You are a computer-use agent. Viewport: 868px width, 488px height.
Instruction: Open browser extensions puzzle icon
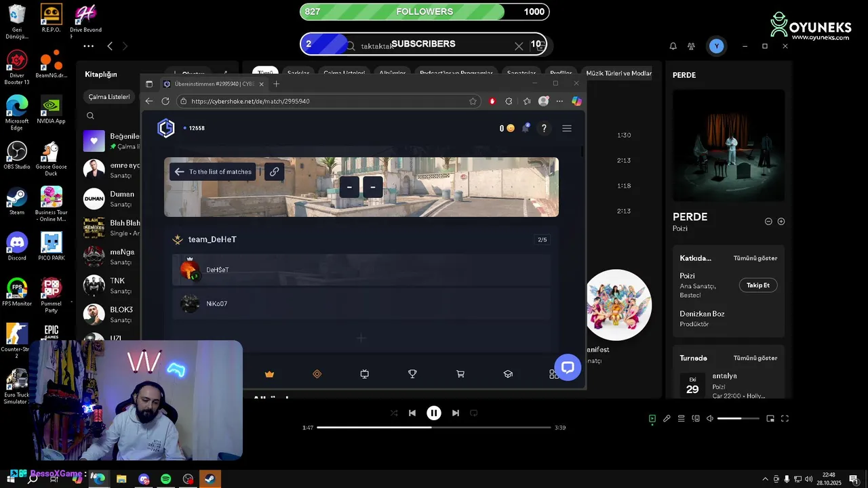tap(509, 101)
